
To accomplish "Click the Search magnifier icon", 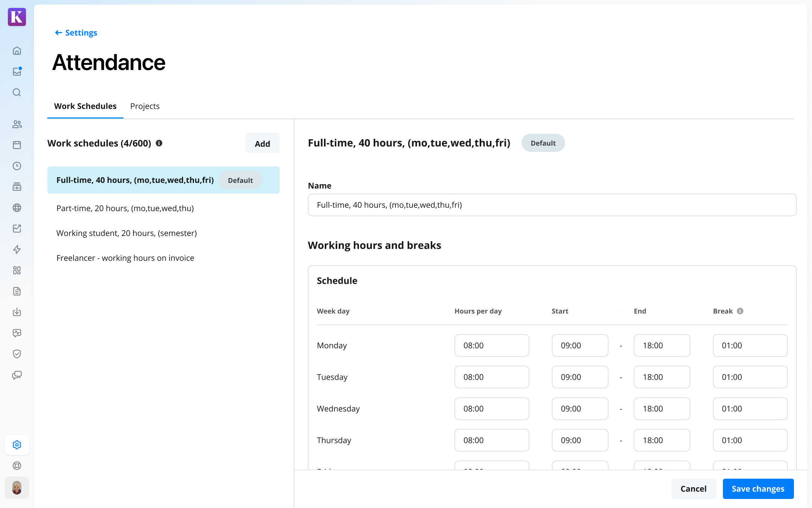I will coord(17,93).
